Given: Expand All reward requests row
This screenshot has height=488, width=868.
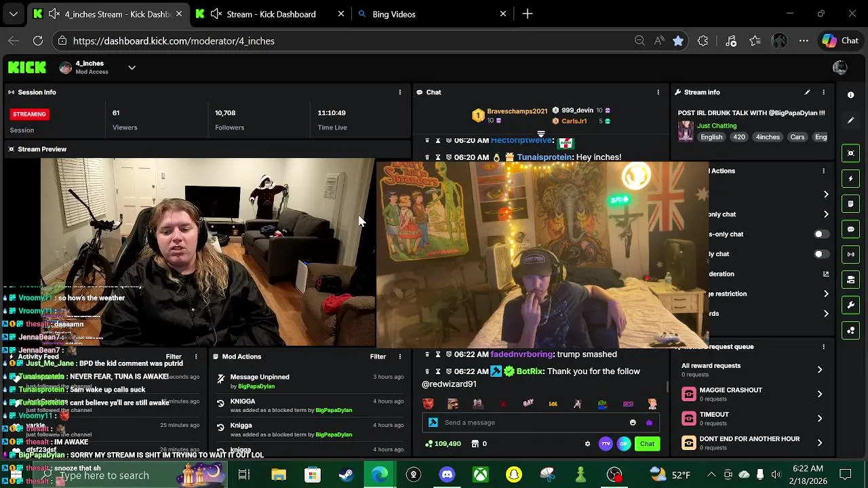Looking at the screenshot, I should pyautogui.click(x=820, y=369).
